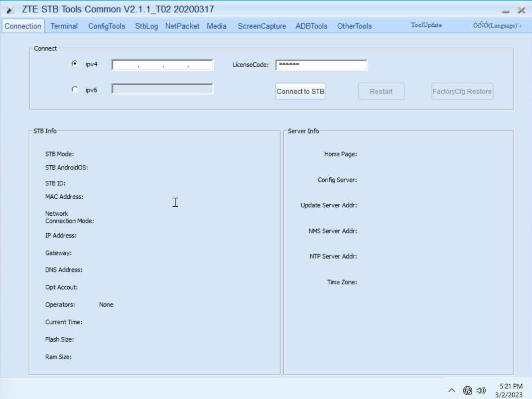Image resolution: width=532 pixels, height=399 pixels.
Task: Close the ZTE STB Tools window
Action: 522,10
